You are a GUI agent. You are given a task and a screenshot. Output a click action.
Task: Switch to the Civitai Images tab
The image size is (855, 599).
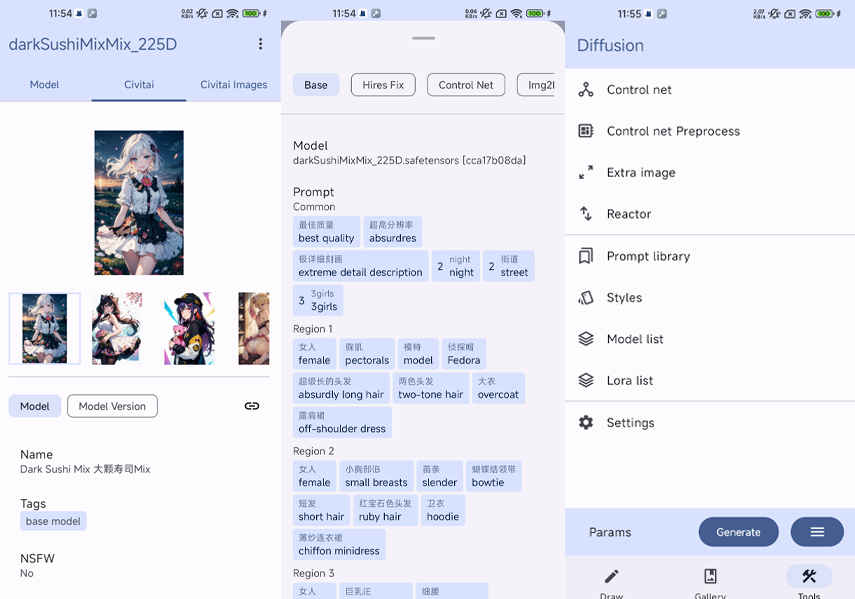click(x=233, y=84)
